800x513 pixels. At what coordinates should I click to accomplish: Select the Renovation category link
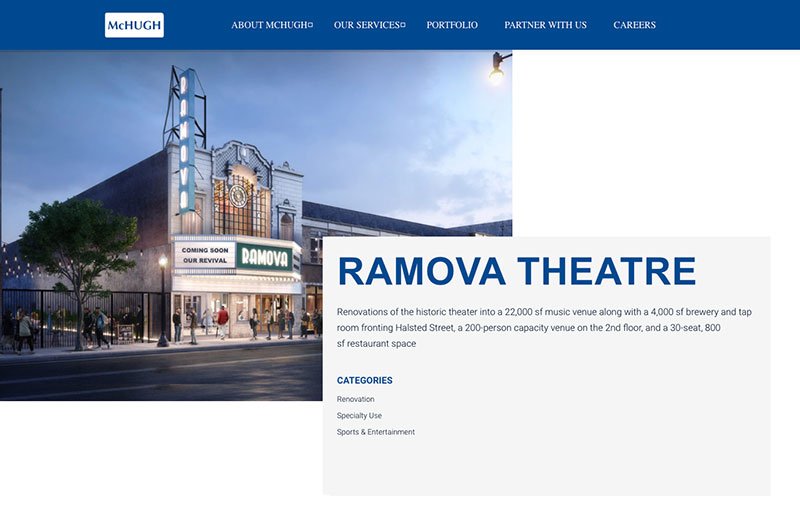click(x=356, y=399)
